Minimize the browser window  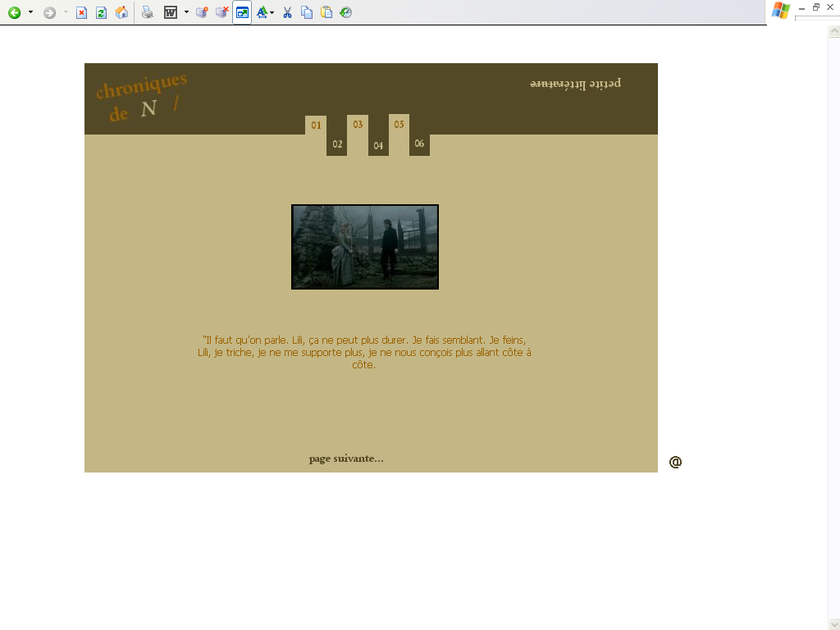[802, 8]
